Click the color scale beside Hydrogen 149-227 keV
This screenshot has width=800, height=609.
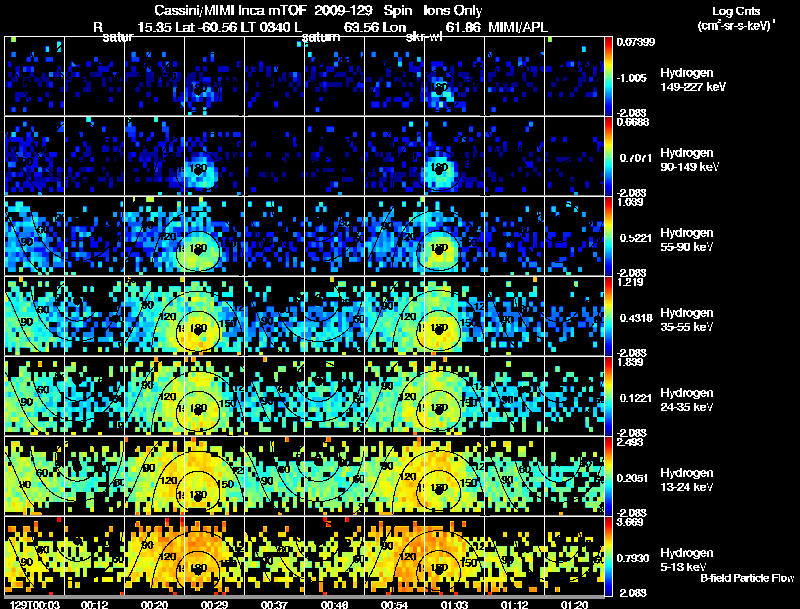[x=608, y=77]
